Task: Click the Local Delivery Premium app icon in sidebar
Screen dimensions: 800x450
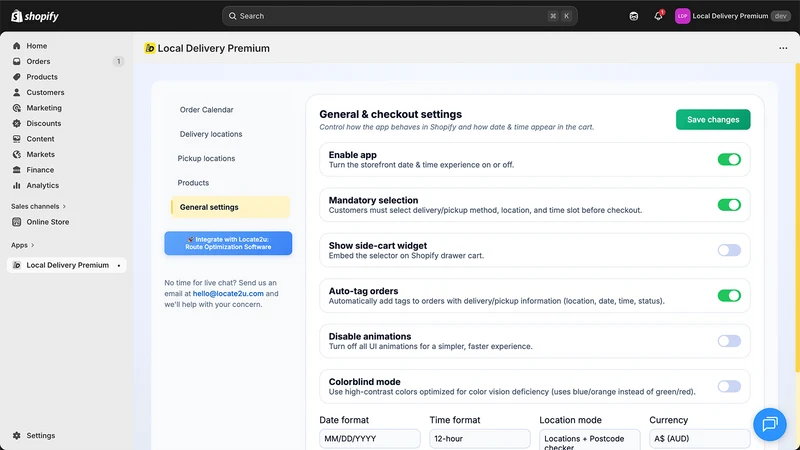Action: click(17, 265)
